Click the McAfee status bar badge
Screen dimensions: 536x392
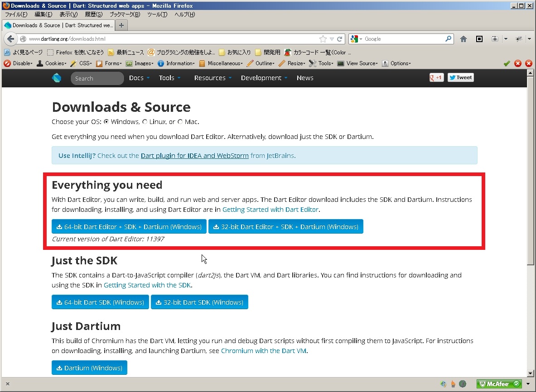point(499,384)
